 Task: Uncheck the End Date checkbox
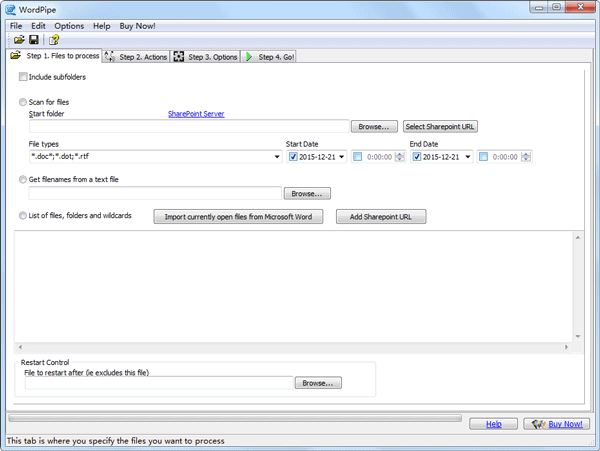(x=417, y=157)
